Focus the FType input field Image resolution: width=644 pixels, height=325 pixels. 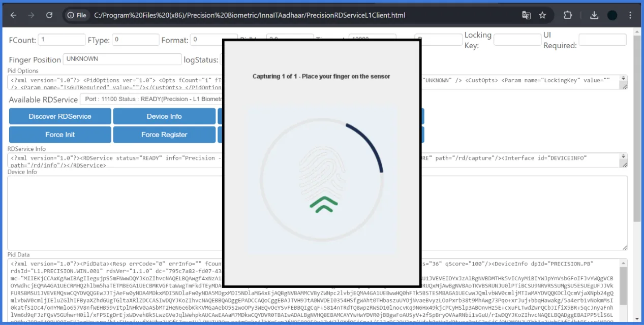coord(136,40)
